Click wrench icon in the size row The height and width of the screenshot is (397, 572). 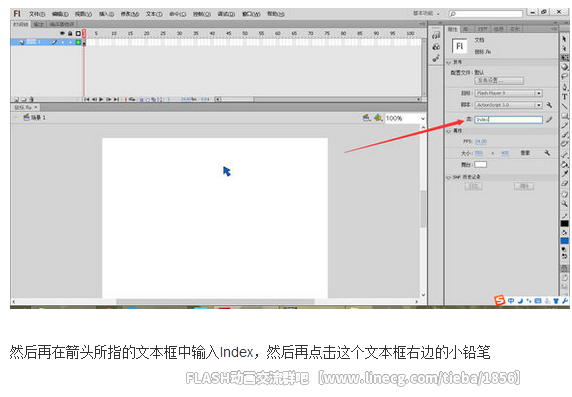pos(547,153)
